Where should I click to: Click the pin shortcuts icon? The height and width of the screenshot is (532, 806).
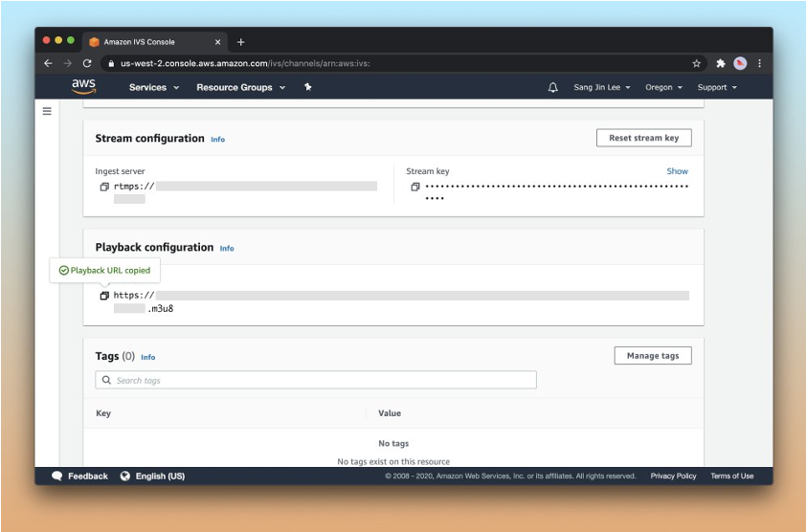click(x=308, y=87)
